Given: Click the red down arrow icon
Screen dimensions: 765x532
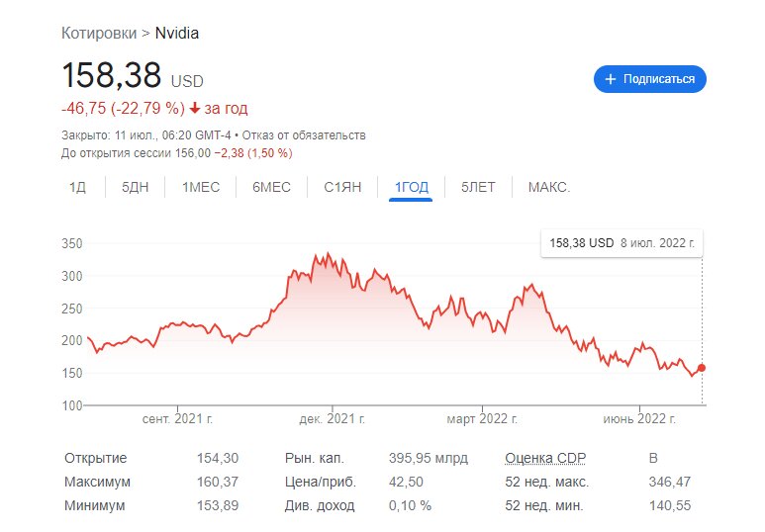Looking at the screenshot, I should (x=195, y=108).
